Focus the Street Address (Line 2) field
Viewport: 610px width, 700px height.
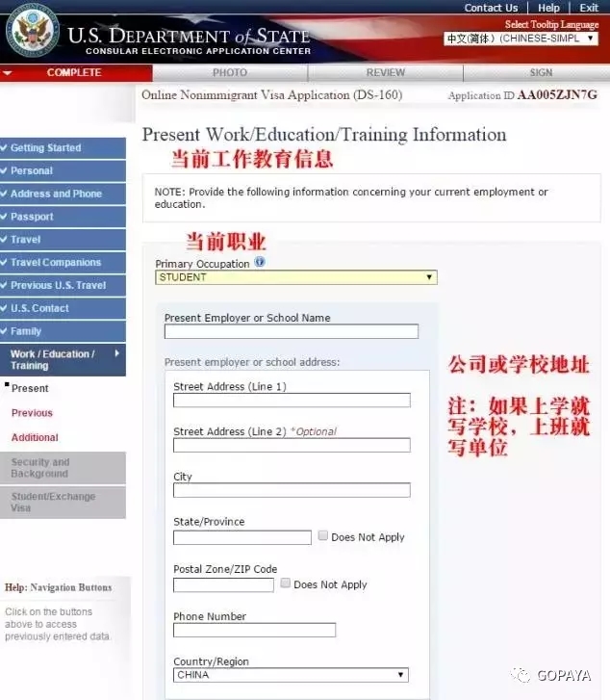click(x=292, y=445)
